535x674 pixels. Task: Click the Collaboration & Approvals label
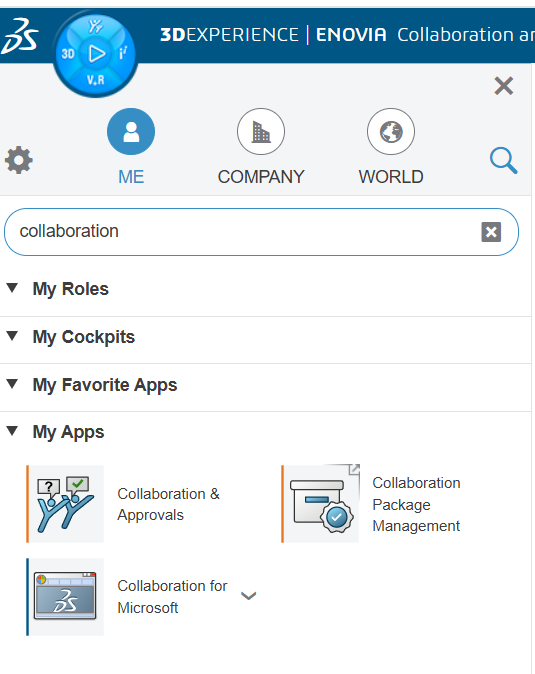168,504
